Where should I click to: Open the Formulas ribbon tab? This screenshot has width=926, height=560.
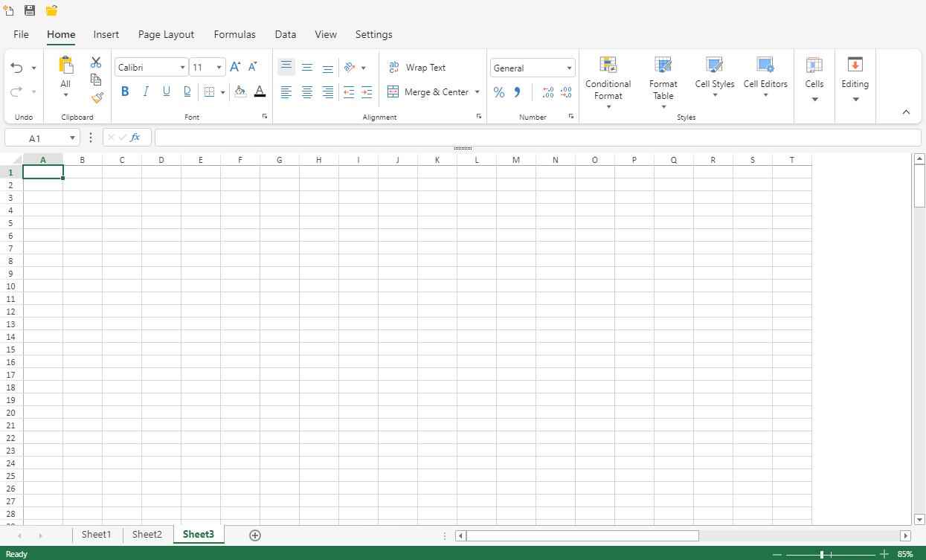[x=234, y=34]
